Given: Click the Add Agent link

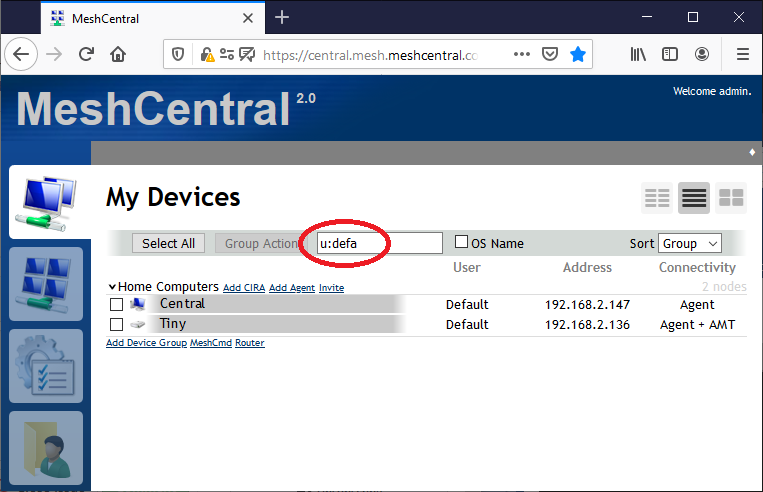Looking at the screenshot, I should coord(292,288).
